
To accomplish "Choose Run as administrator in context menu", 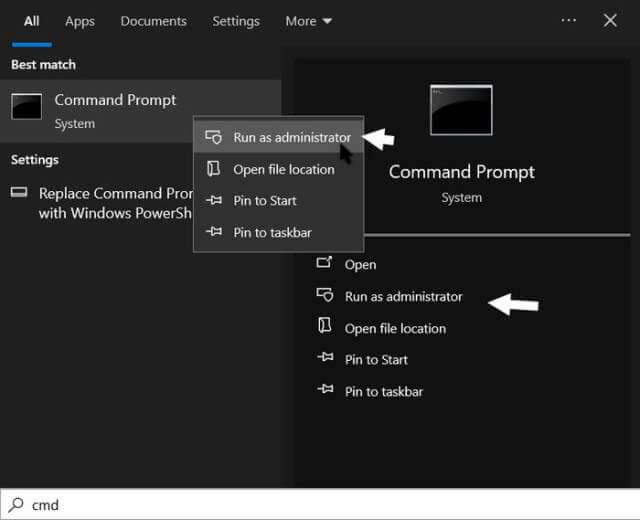I will [x=279, y=138].
